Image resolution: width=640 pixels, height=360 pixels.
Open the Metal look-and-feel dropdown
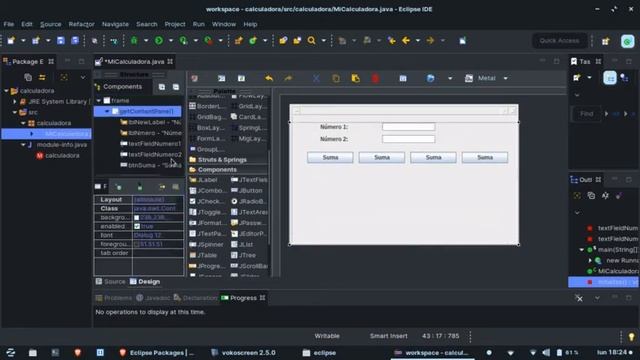point(505,78)
